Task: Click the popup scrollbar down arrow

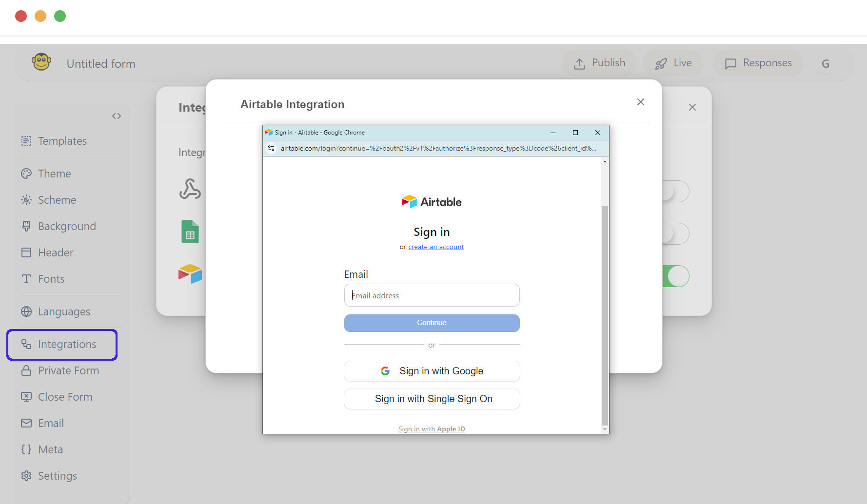Action: coord(605,429)
